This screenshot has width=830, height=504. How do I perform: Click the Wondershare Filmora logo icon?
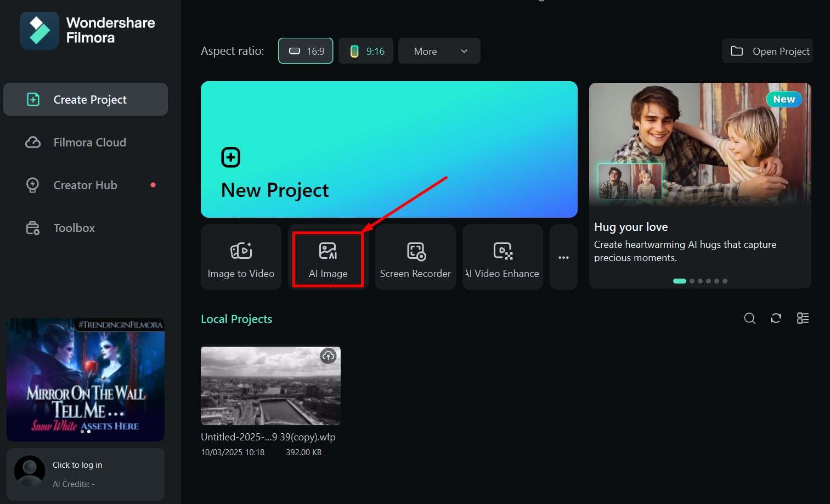click(39, 31)
